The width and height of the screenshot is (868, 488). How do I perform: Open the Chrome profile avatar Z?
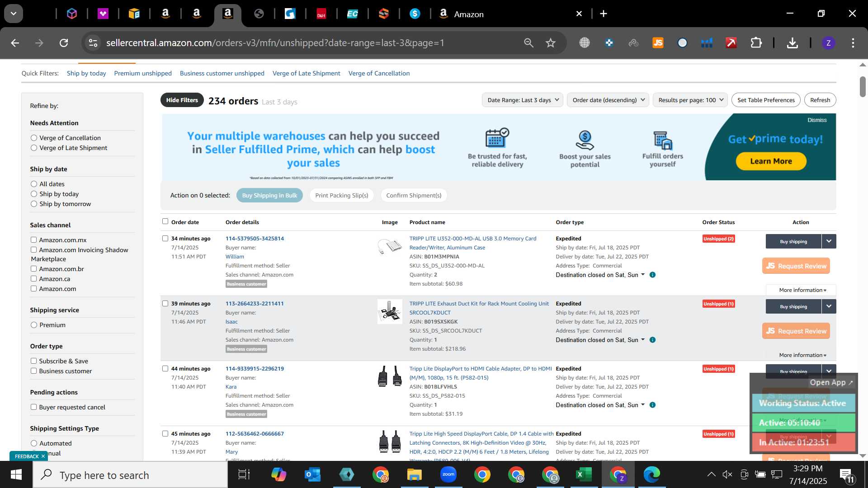click(828, 43)
